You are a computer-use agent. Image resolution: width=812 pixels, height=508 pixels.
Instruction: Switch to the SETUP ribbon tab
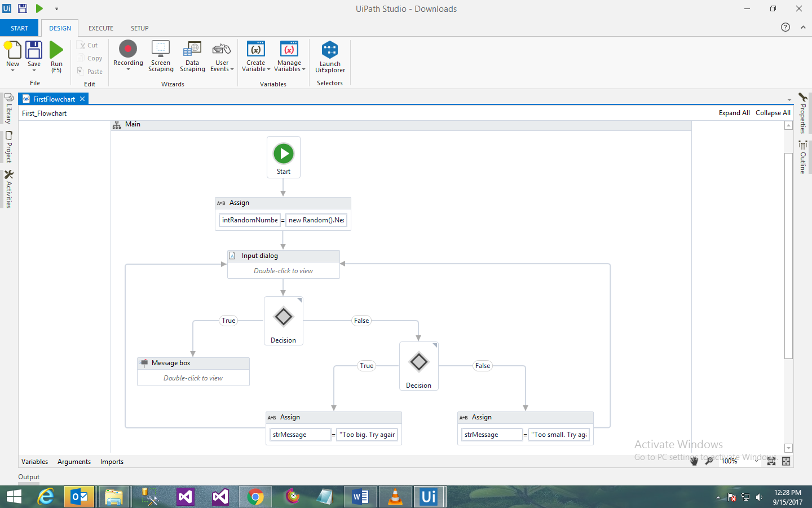(x=140, y=28)
